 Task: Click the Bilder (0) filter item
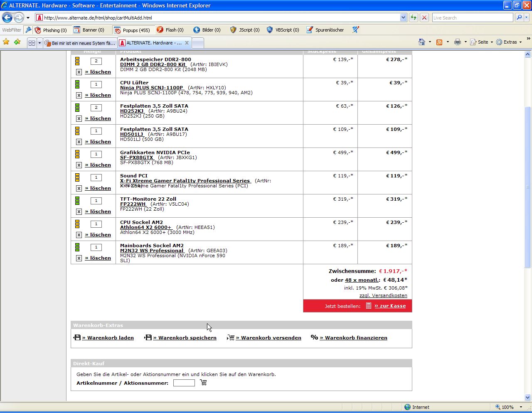click(207, 30)
